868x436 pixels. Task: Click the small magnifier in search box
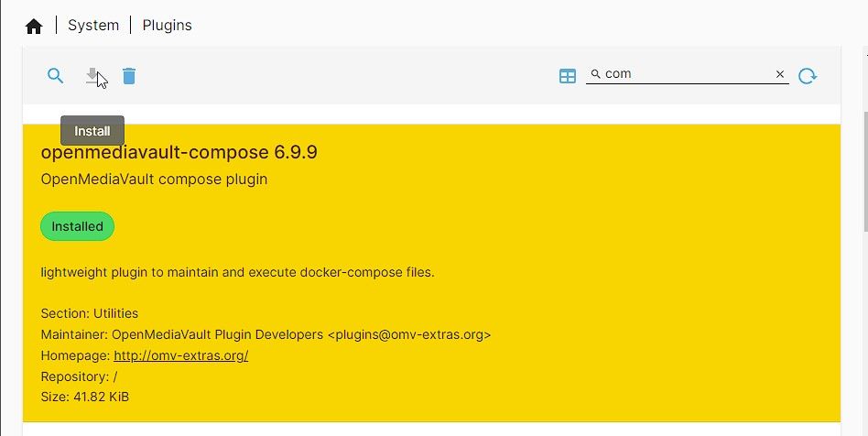[595, 74]
